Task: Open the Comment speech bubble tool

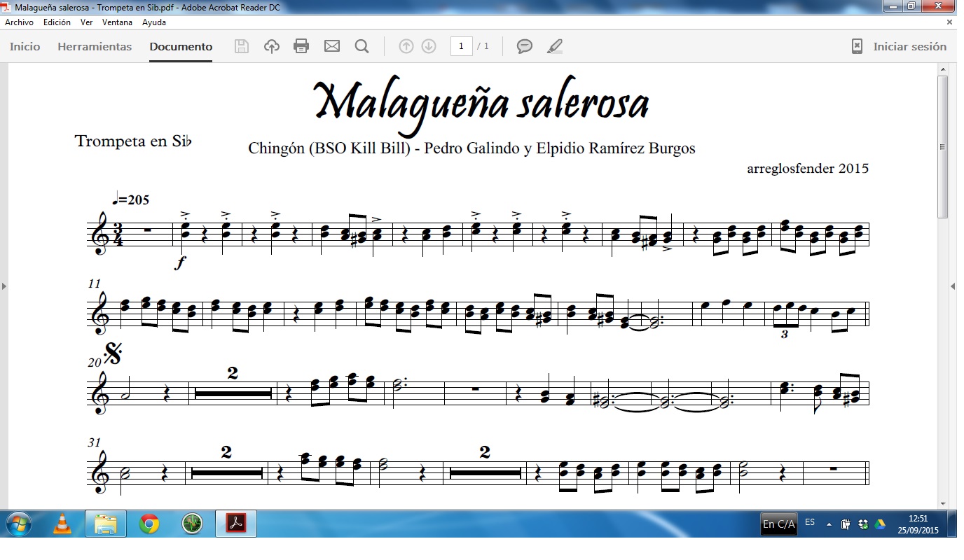Action: pyautogui.click(x=524, y=46)
